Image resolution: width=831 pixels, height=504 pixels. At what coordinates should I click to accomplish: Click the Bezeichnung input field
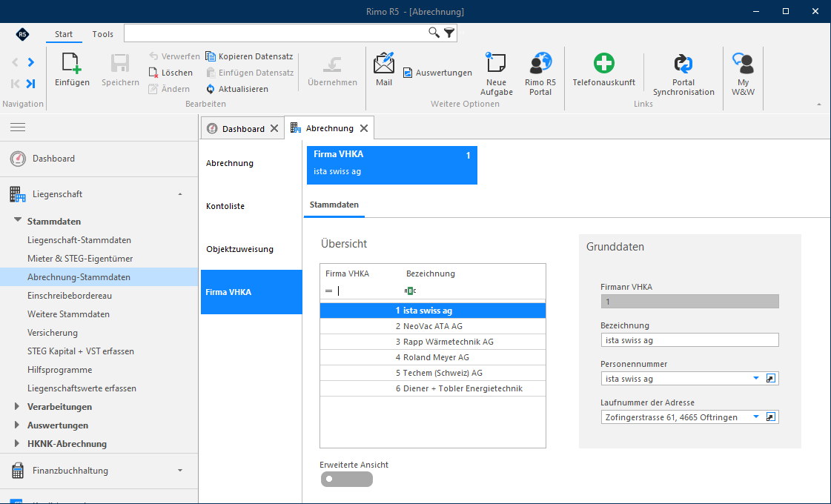(689, 340)
